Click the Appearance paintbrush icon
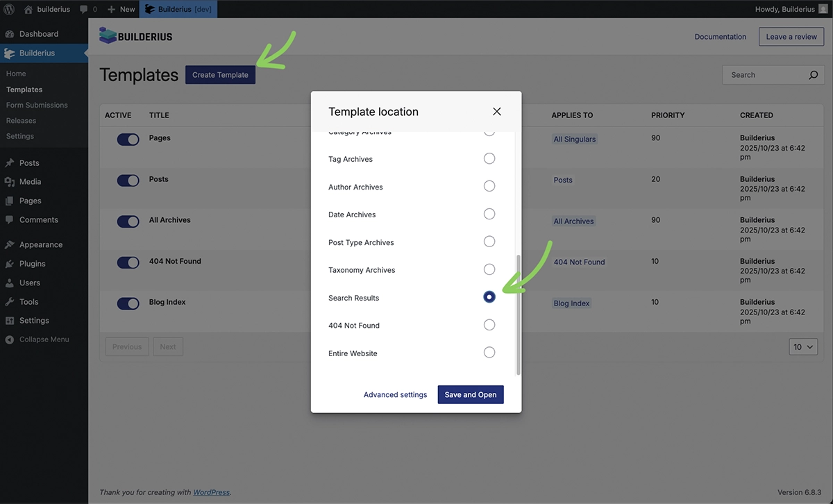 10,244
